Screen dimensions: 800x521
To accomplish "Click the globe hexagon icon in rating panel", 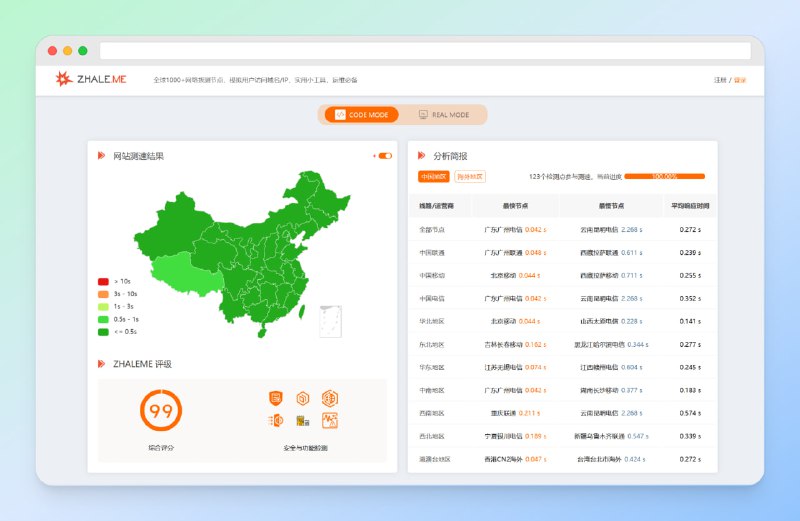I will point(328,398).
